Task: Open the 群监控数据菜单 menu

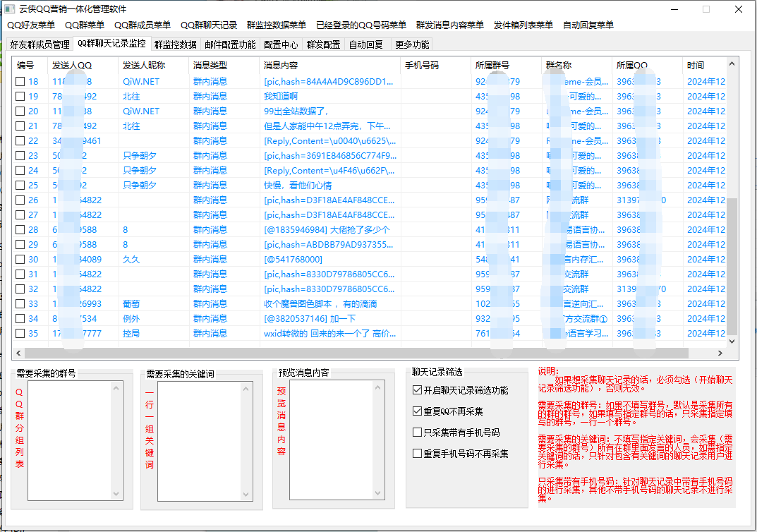Action: (x=276, y=25)
